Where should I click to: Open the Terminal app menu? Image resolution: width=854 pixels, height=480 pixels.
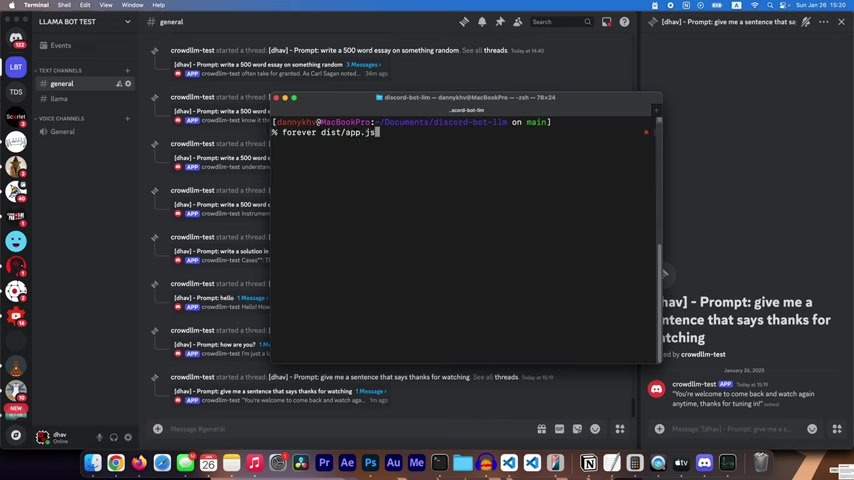[x=36, y=5]
